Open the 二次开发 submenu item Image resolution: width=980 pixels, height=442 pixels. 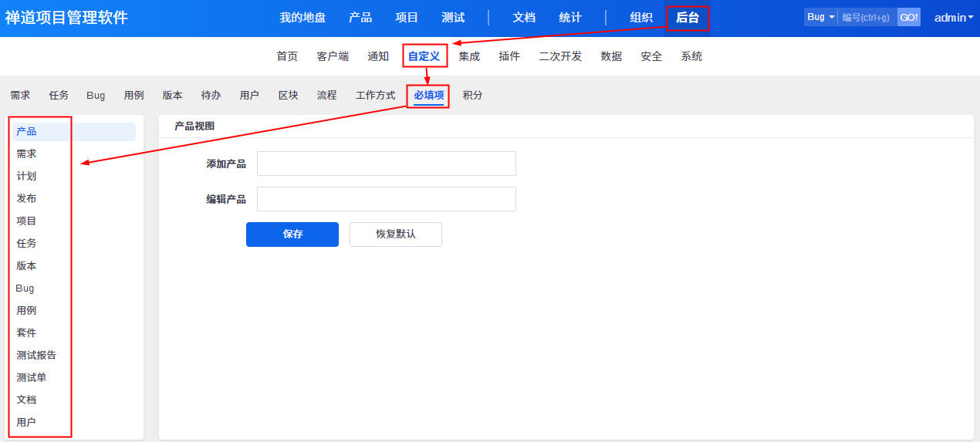pos(560,56)
